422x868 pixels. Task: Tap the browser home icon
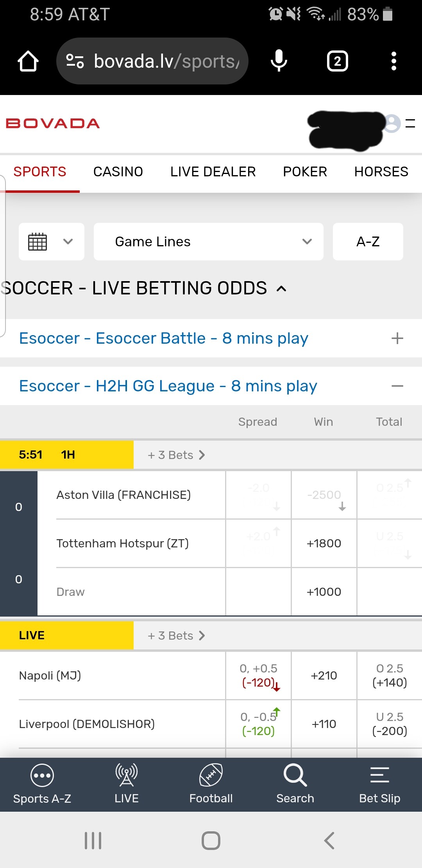click(x=28, y=61)
